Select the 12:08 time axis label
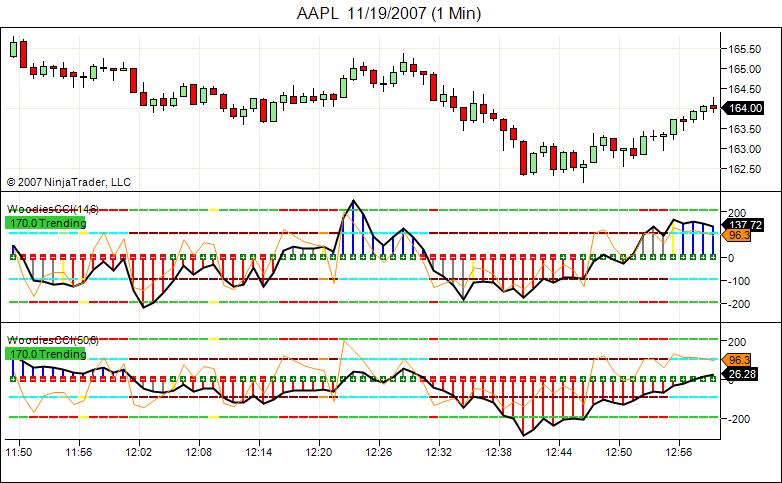This screenshot has width=782, height=483. pyautogui.click(x=198, y=452)
